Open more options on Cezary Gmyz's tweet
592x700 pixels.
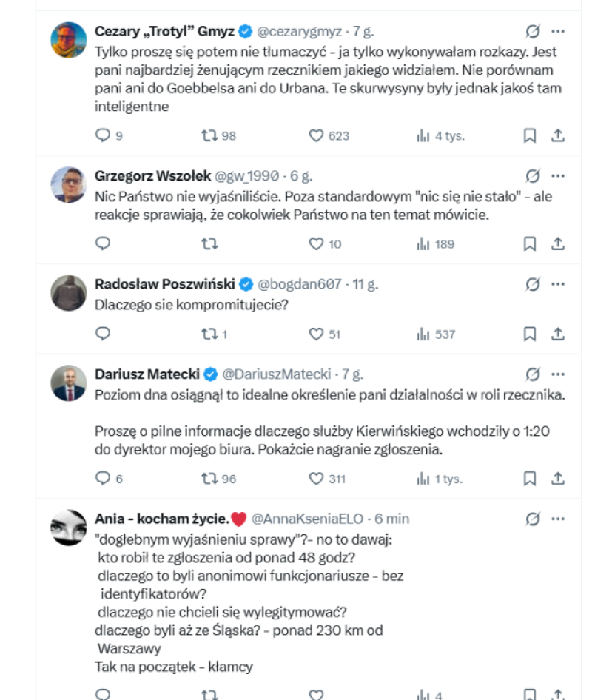click(x=558, y=31)
